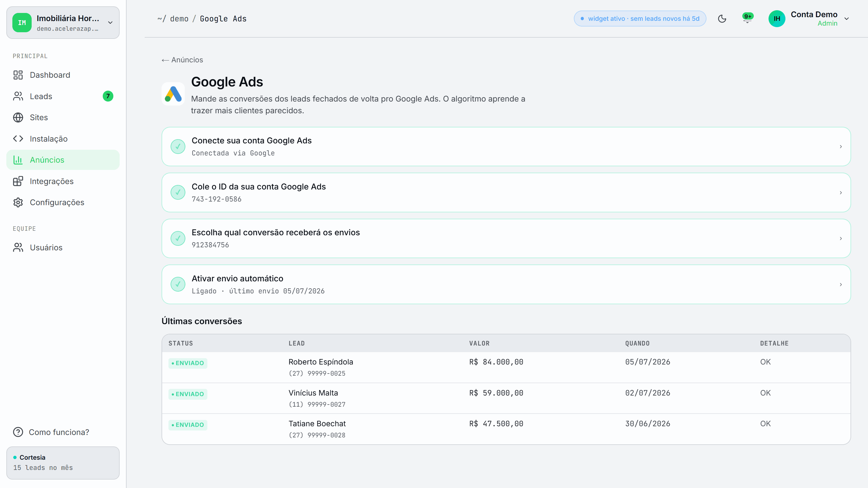
Task: Click account ID 743-192-0586
Action: (x=216, y=199)
